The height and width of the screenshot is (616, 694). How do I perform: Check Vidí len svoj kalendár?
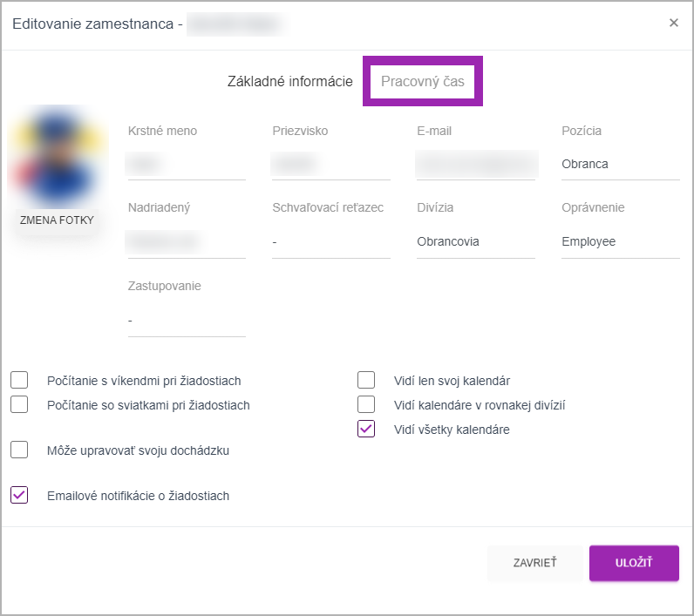point(366,380)
